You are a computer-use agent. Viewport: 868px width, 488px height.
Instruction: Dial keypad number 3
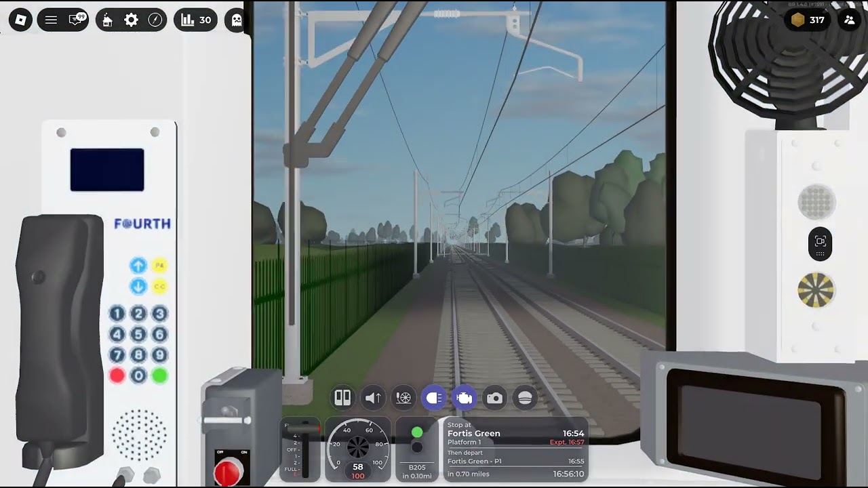159,314
